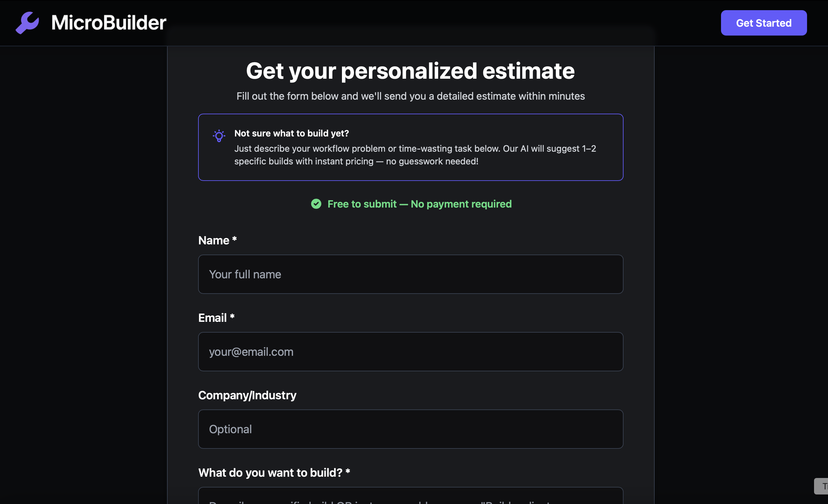
Task: Click the Name field label
Action: point(214,240)
